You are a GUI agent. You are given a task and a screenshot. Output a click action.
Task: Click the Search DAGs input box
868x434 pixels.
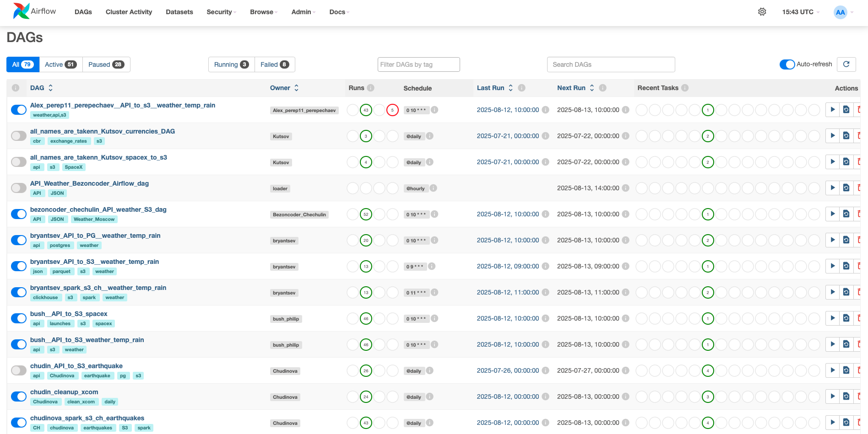tap(611, 64)
